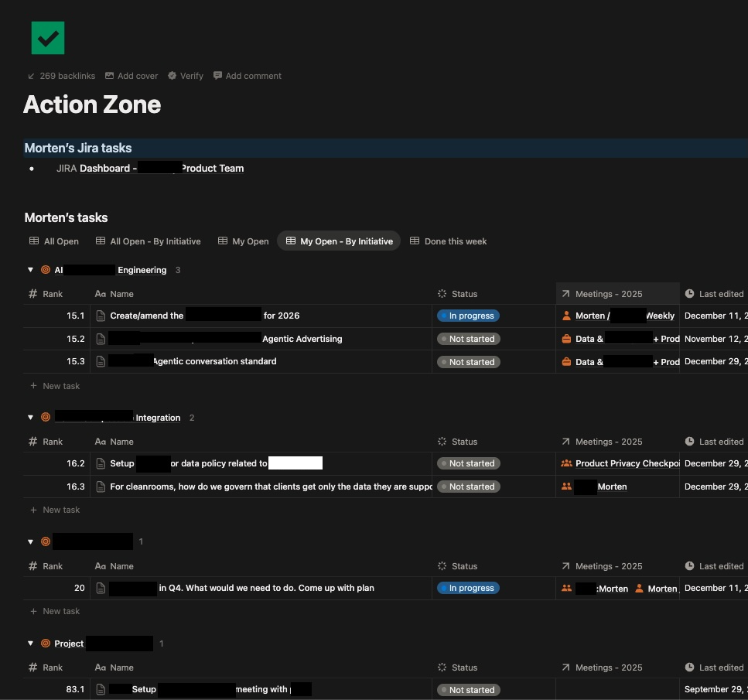Click the Verify page badge icon

point(172,76)
